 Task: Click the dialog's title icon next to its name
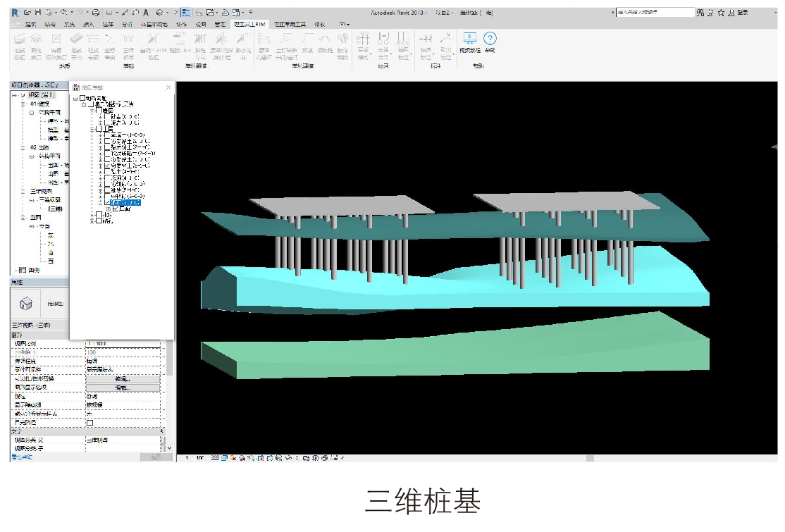pos(76,87)
